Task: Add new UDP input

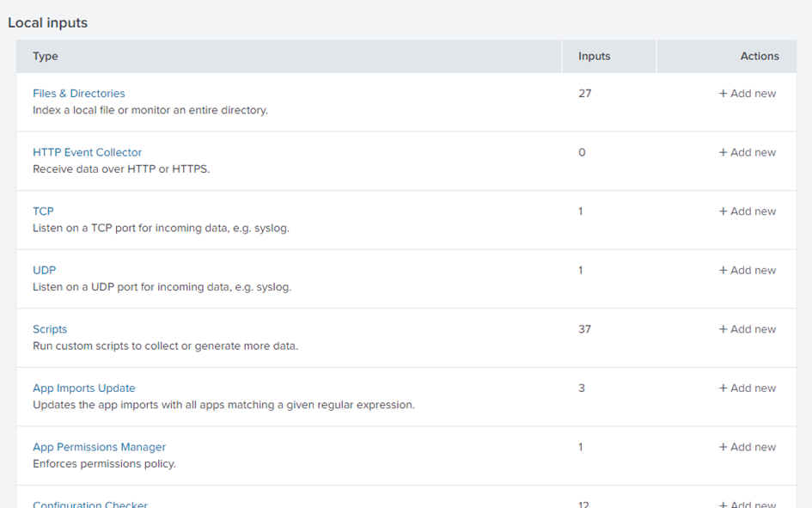Action: tap(748, 271)
